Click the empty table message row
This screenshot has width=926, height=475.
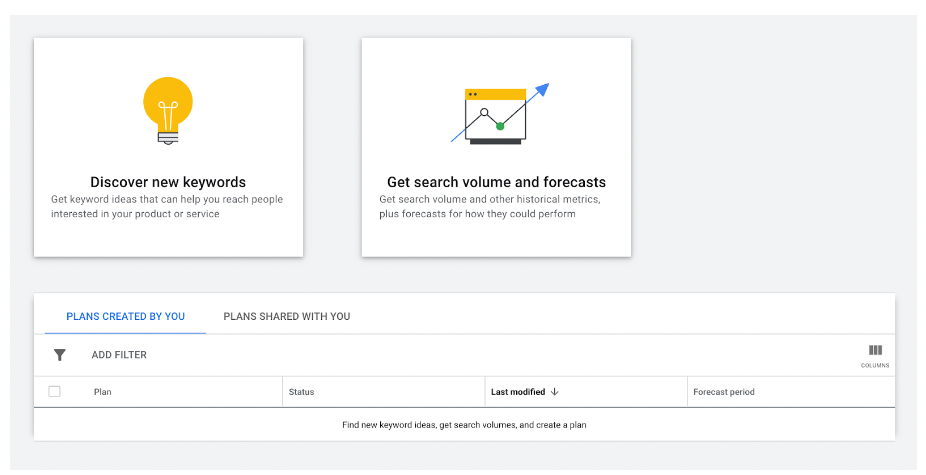[x=464, y=425]
